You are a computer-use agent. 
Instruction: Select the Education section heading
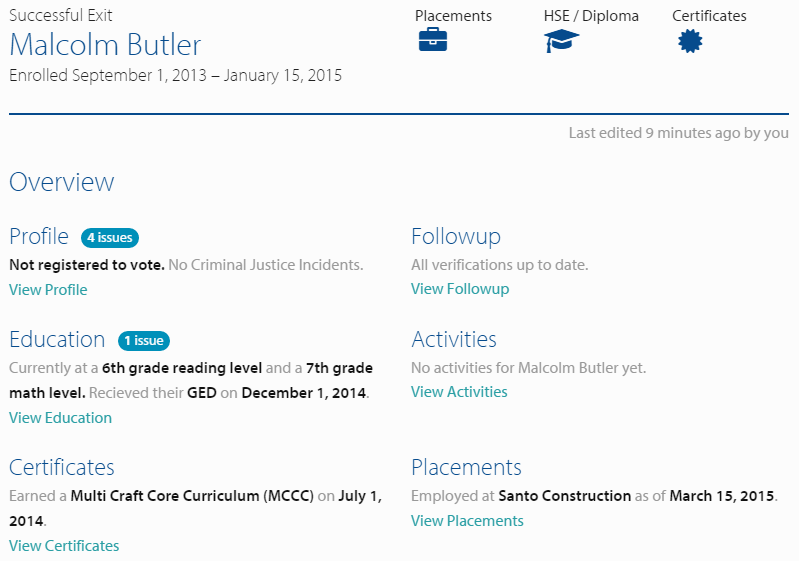point(57,340)
